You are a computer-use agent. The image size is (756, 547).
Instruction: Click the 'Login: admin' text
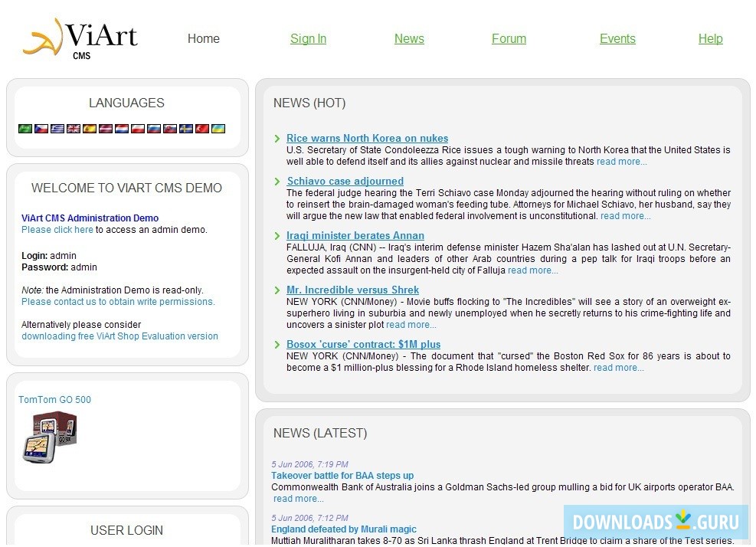coord(49,256)
